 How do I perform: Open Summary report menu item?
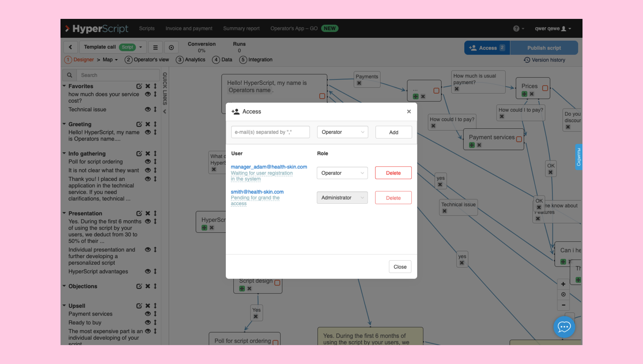241,29
